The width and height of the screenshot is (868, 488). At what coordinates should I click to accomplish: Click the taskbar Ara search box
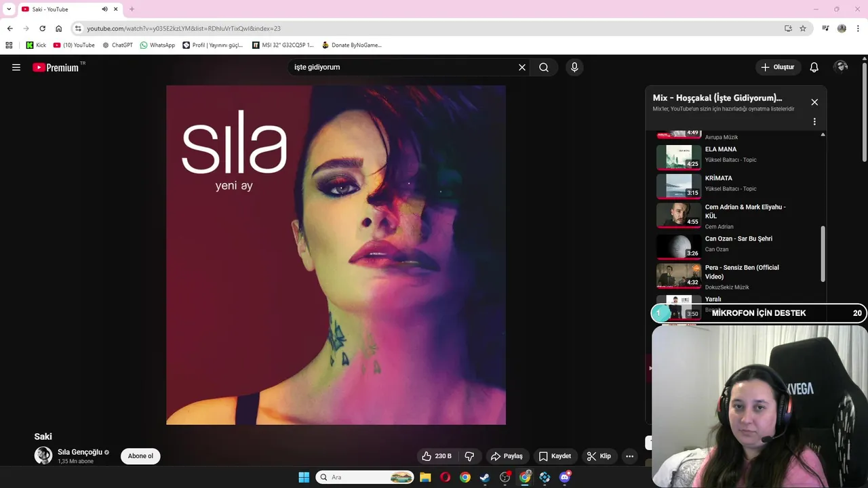pos(365,477)
